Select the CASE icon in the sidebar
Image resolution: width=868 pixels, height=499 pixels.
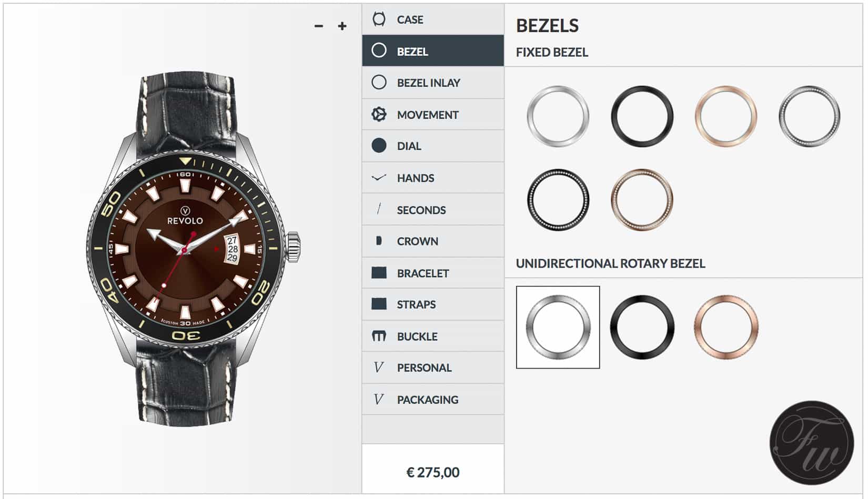[x=380, y=19]
